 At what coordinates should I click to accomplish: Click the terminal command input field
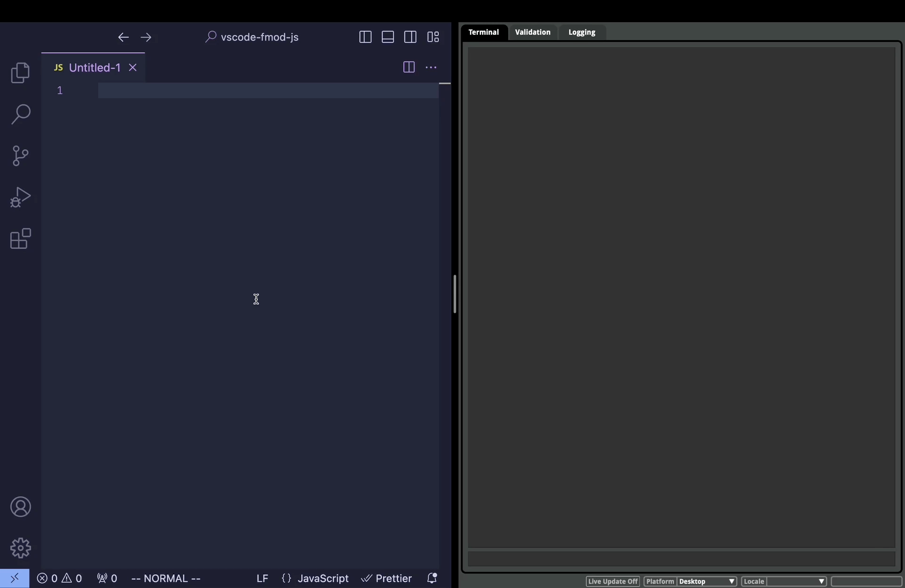(x=681, y=559)
